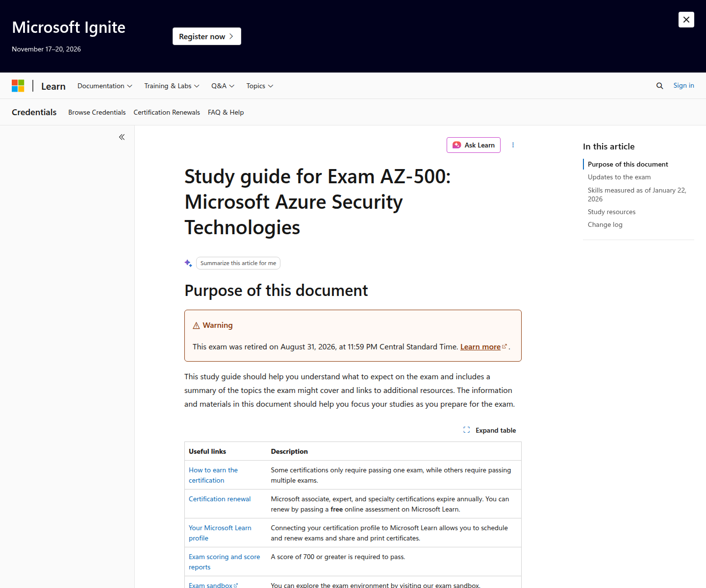706x588 pixels.
Task: Jump to Study resources section
Action: click(611, 212)
